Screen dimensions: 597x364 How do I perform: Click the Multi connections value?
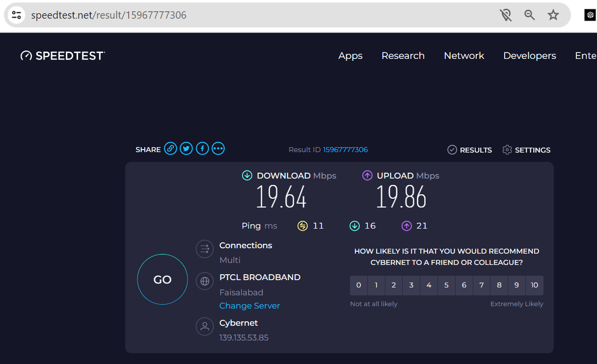coord(230,260)
